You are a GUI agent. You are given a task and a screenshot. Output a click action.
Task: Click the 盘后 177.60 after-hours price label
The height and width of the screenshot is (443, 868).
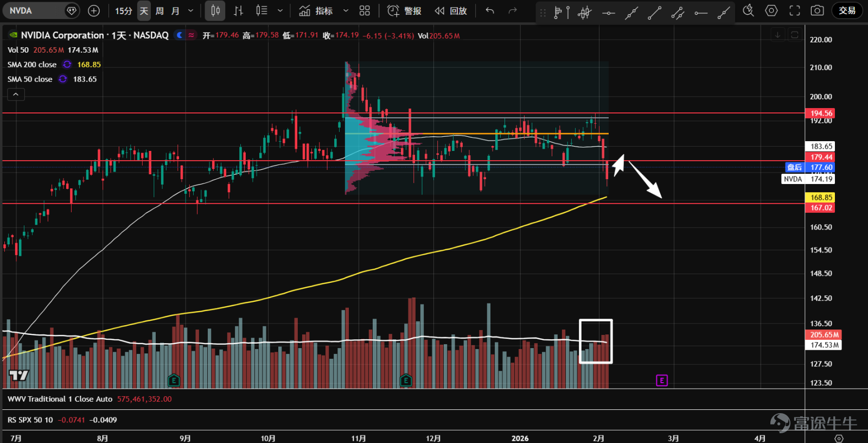click(810, 167)
